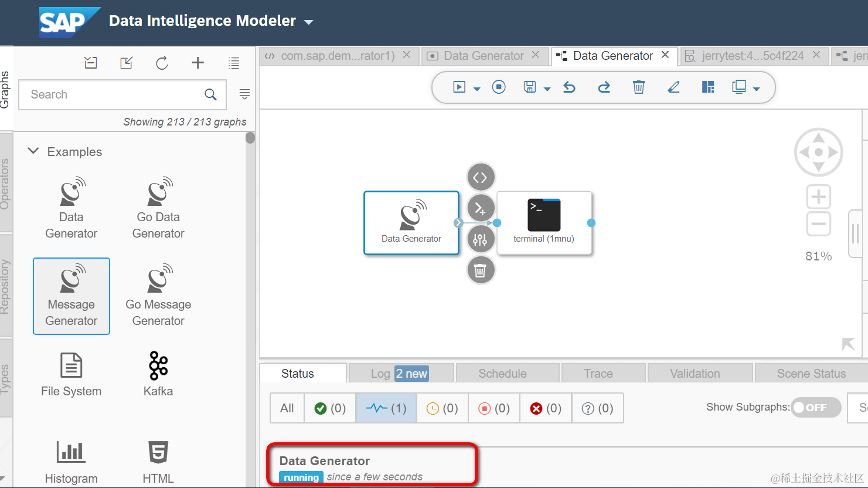Open the com.sap.dem...rator1) editor tab

click(338, 56)
